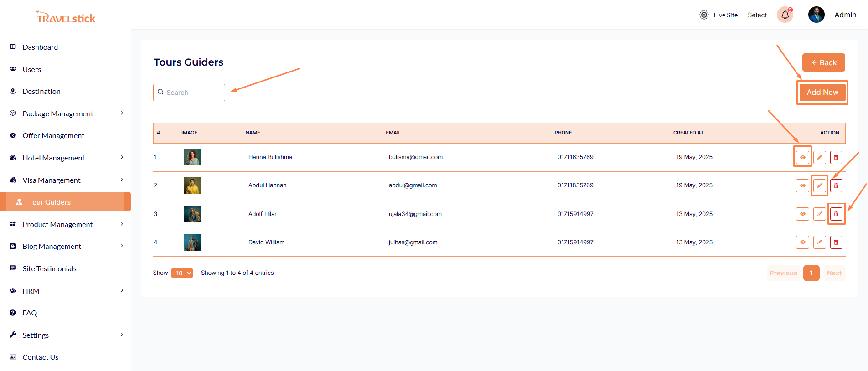Edit Herina Bulishma's guider record
Screen dimensions: 868x371
coord(819,157)
